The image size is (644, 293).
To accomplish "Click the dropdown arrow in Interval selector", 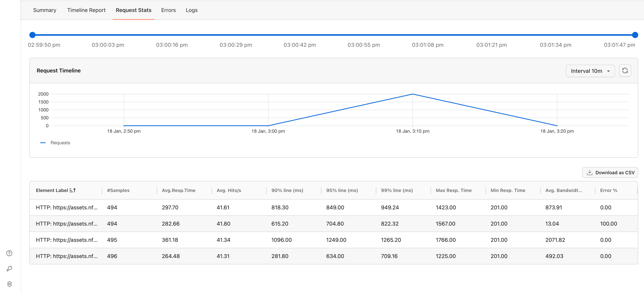I will pos(608,71).
